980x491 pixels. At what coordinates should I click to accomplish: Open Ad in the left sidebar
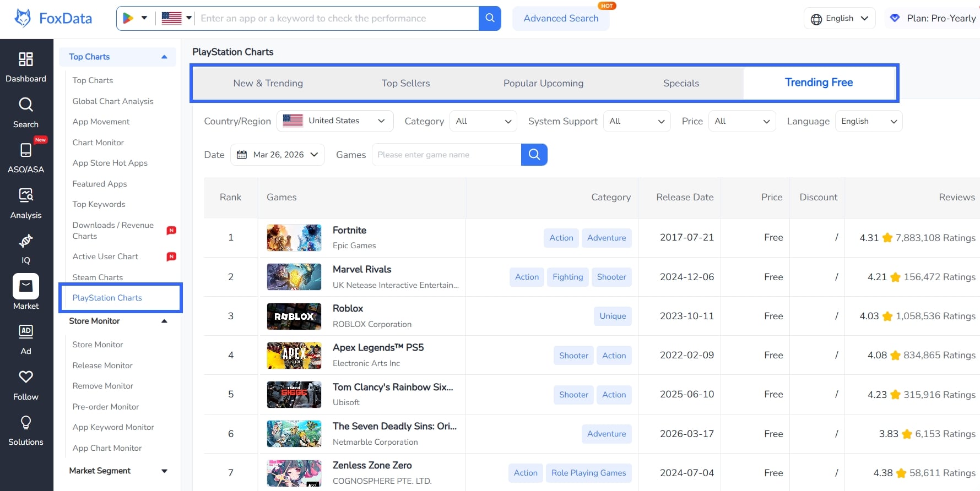pos(26,340)
